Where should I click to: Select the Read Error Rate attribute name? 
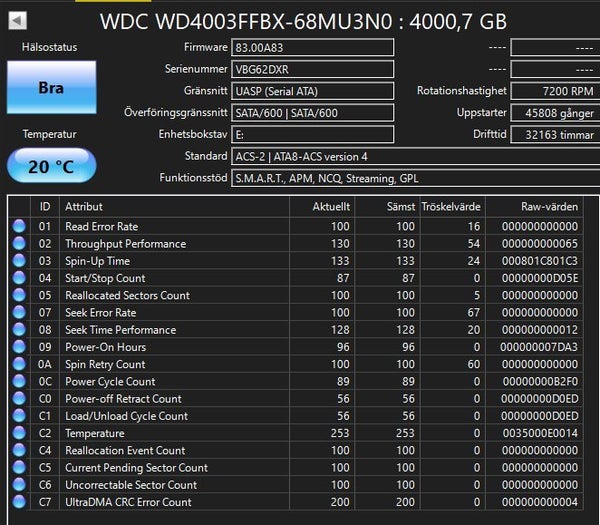point(101,227)
